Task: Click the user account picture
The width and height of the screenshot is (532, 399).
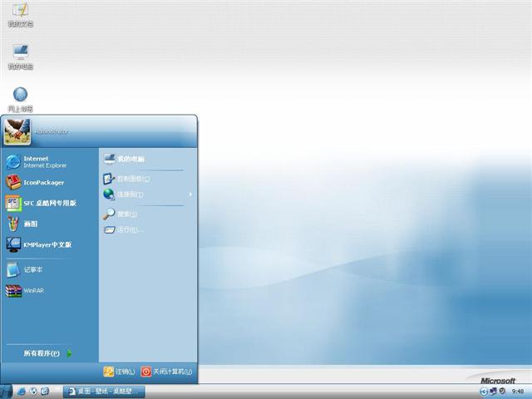Action: 17,131
